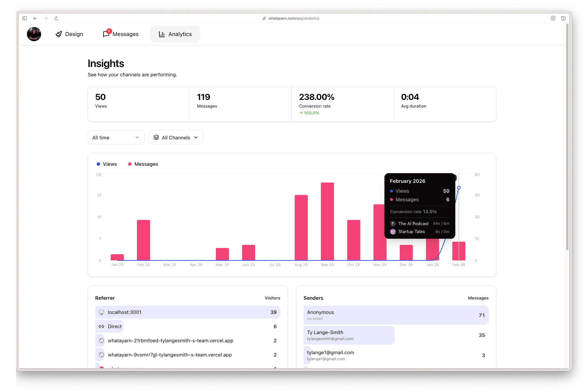Click the Design paintbrush icon
Image resolution: width=588 pixels, height=392 pixels.
[59, 34]
